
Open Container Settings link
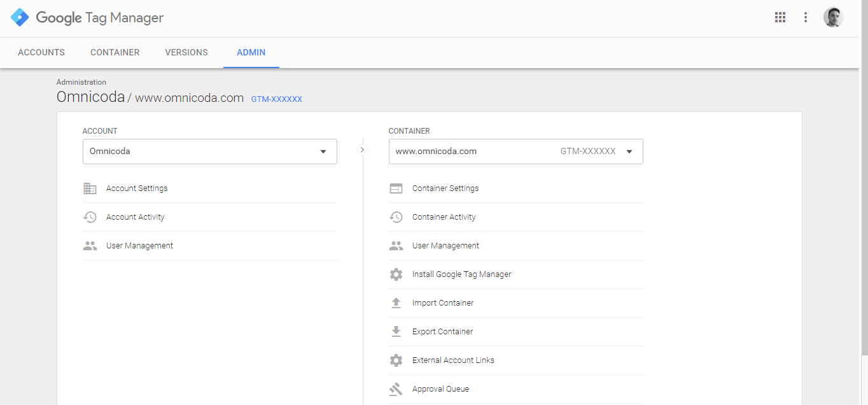445,188
